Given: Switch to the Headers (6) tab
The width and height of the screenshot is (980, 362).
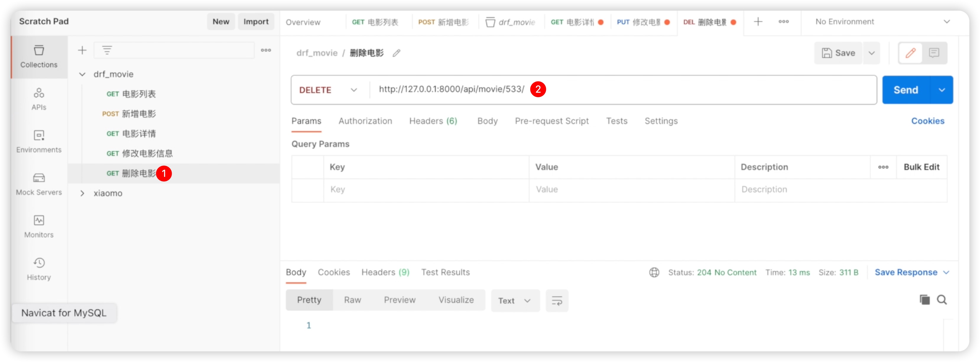Looking at the screenshot, I should click(433, 121).
